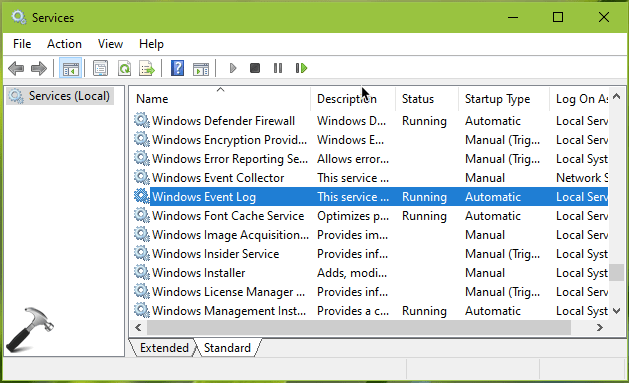Viewport: 629px width, 383px height.
Task: Select the Windows License Manager service name
Action: point(228,292)
